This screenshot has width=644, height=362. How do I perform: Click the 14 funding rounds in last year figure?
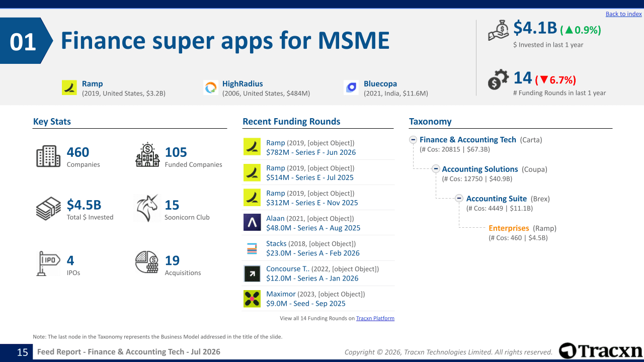[523, 77]
